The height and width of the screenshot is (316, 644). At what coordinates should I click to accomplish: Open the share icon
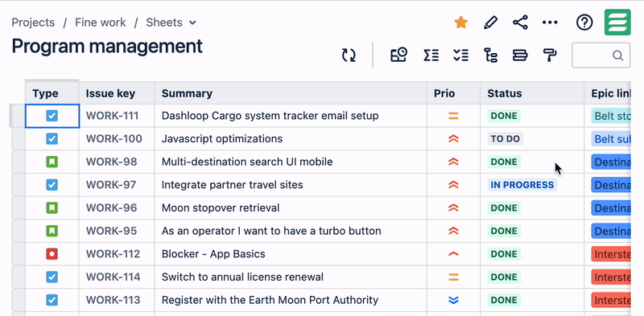520,23
